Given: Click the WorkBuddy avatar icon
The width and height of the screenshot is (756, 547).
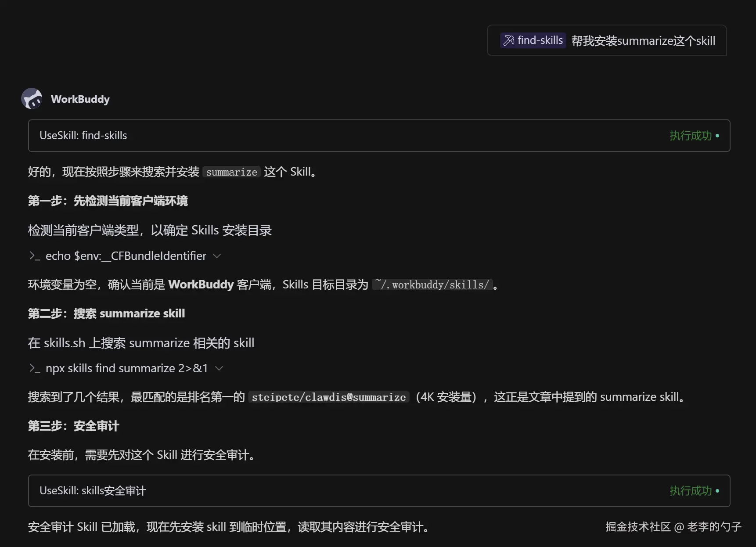Looking at the screenshot, I should coord(32,99).
